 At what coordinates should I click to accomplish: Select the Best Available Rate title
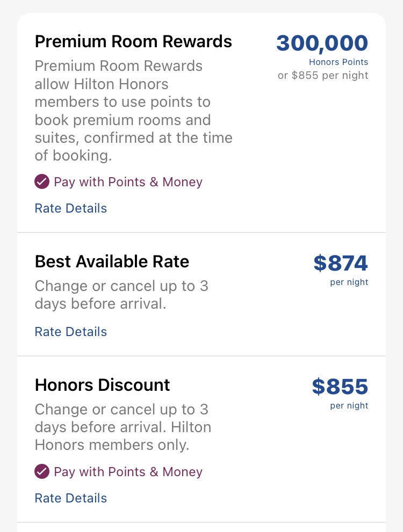pos(112,261)
